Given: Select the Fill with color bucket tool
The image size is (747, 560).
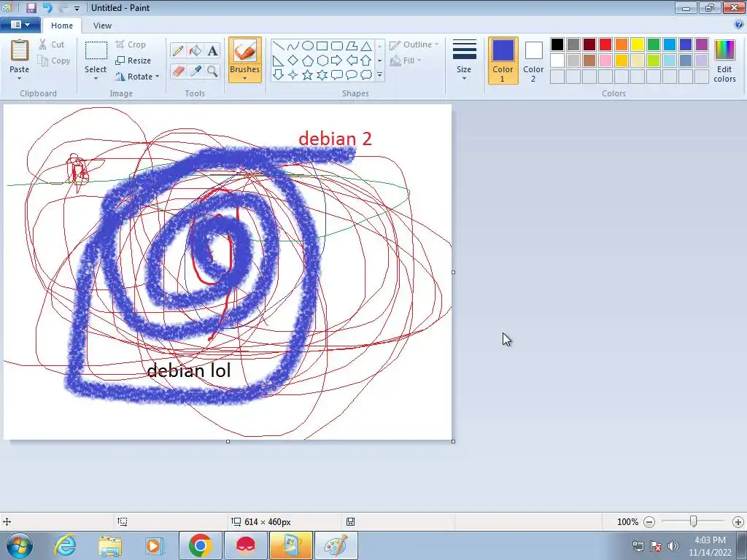Looking at the screenshot, I should (196, 50).
